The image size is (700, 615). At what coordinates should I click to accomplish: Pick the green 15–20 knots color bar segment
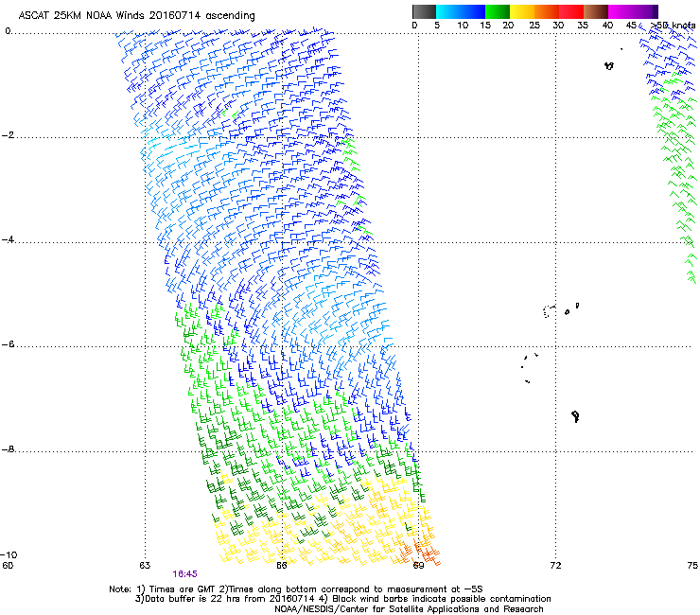(498, 11)
